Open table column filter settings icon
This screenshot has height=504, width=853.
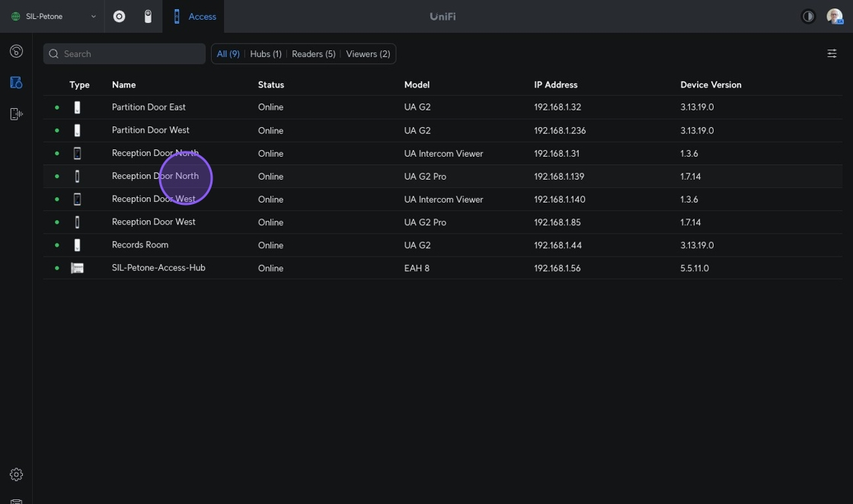832,53
